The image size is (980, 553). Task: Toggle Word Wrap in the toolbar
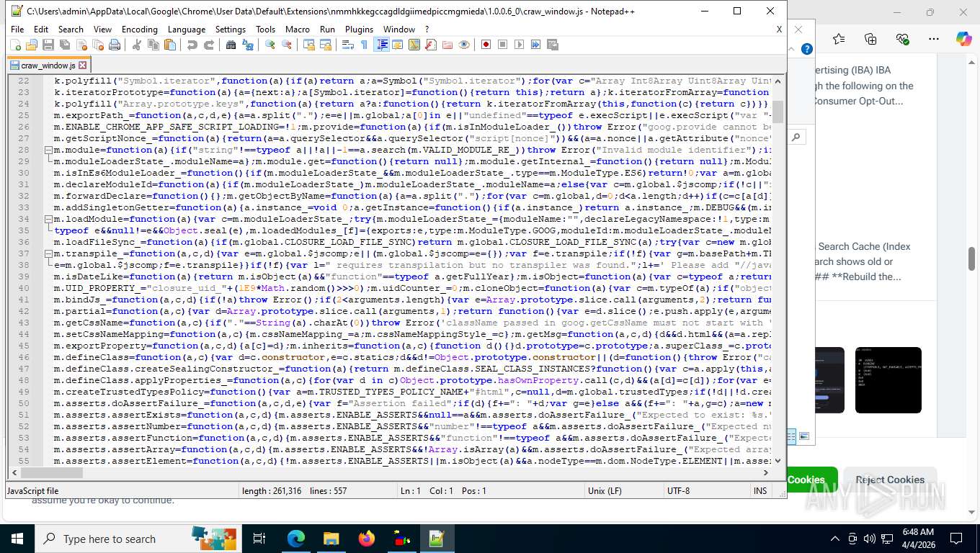click(x=348, y=45)
